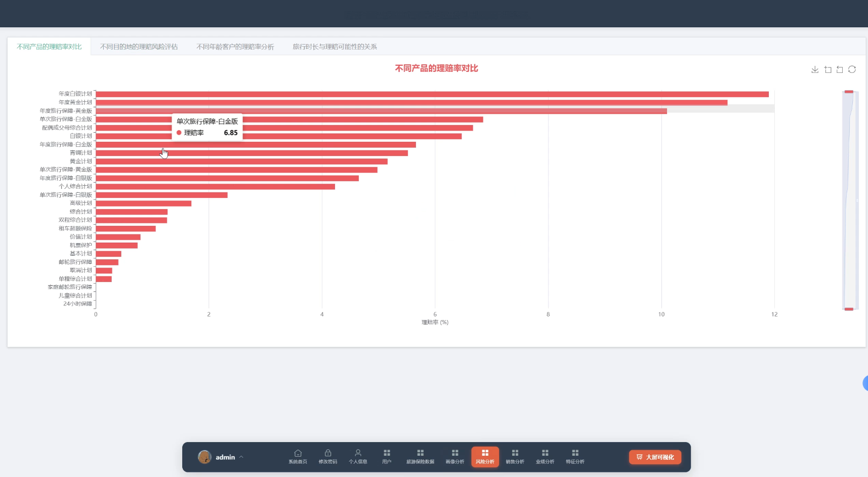The image size is (868, 477).
Task: Click the 儿童综合计划 axis label
Action: (x=75, y=295)
